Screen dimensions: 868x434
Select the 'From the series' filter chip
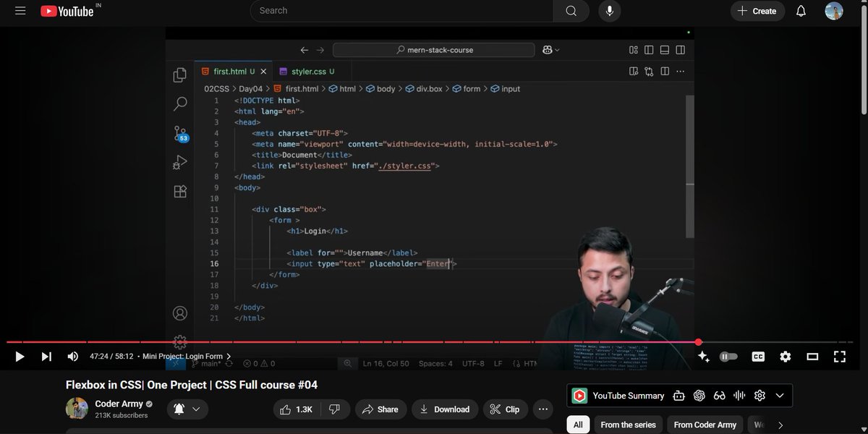[627, 425]
